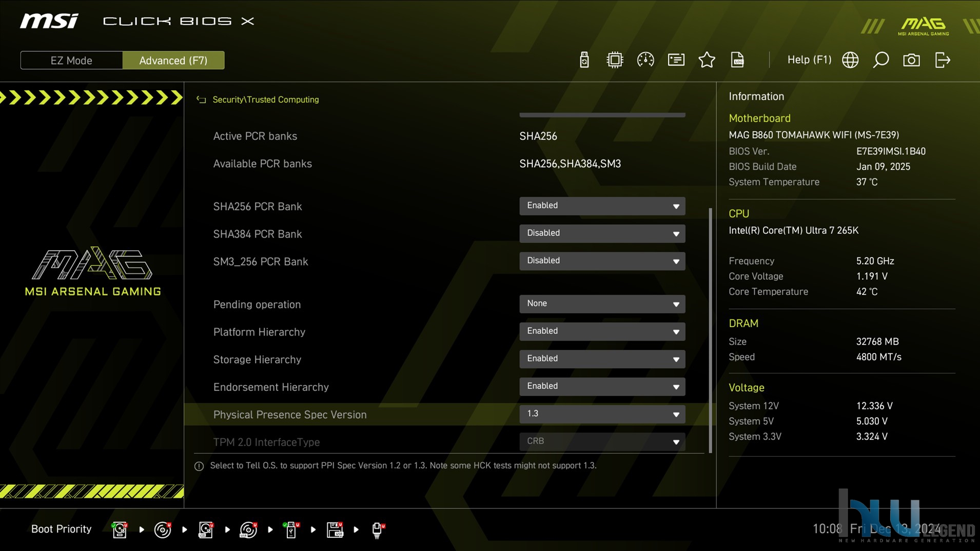
Task: Click the Boot Priority label
Action: 61,529
